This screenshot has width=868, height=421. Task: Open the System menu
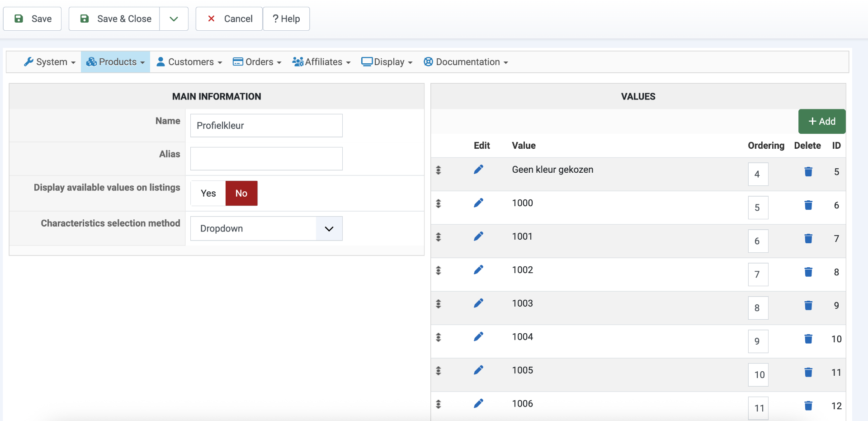tap(50, 62)
